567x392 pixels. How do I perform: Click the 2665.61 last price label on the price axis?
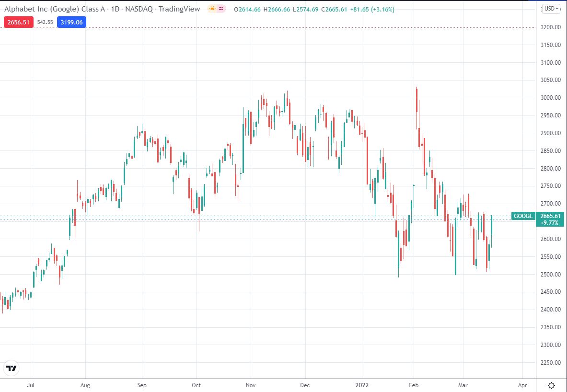550,216
